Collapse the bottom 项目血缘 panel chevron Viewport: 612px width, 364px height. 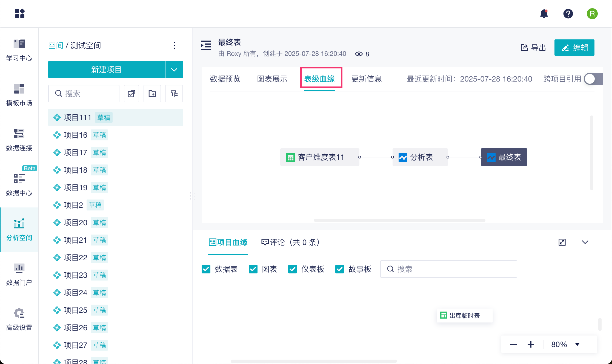pyautogui.click(x=585, y=242)
